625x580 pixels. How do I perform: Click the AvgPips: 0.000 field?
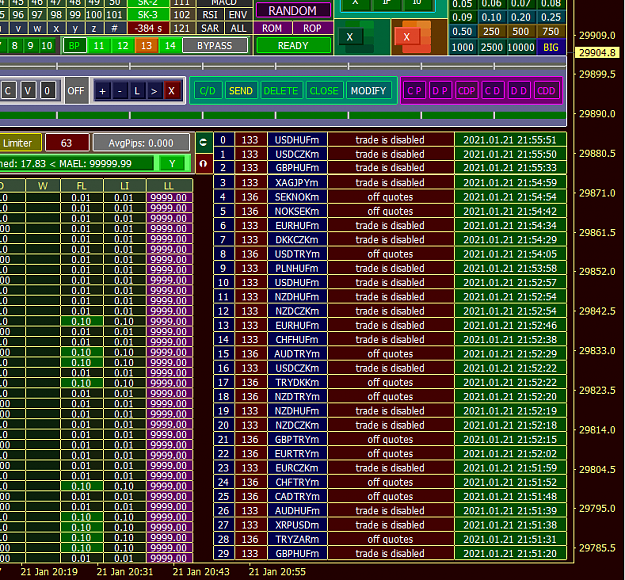pos(141,143)
